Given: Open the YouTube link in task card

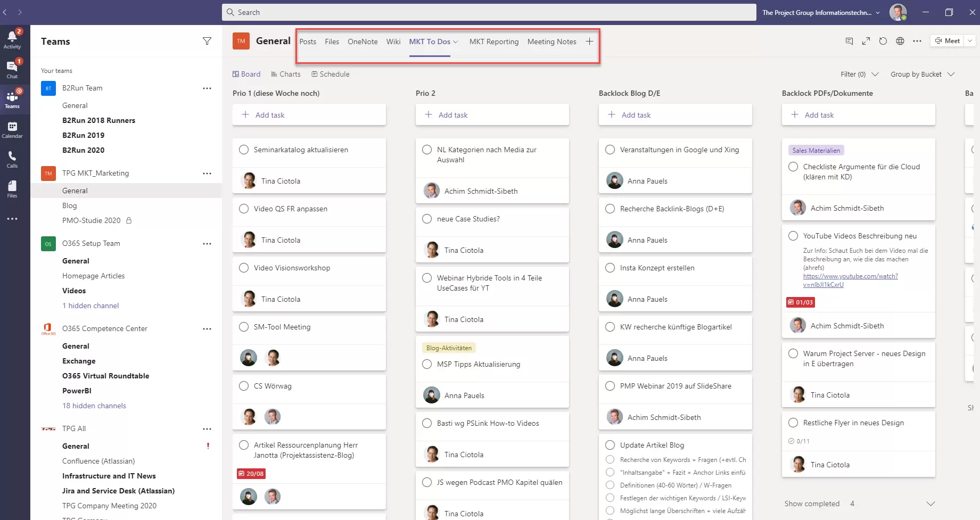Looking at the screenshot, I should pos(850,280).
